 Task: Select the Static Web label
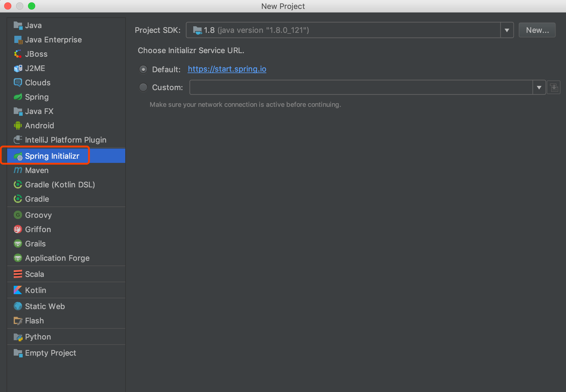point(45,307)
